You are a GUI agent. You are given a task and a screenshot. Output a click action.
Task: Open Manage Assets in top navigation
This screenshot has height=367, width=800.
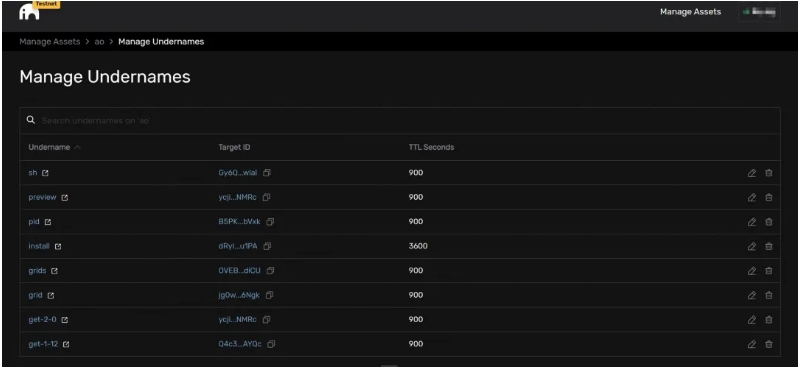point(690,12)
